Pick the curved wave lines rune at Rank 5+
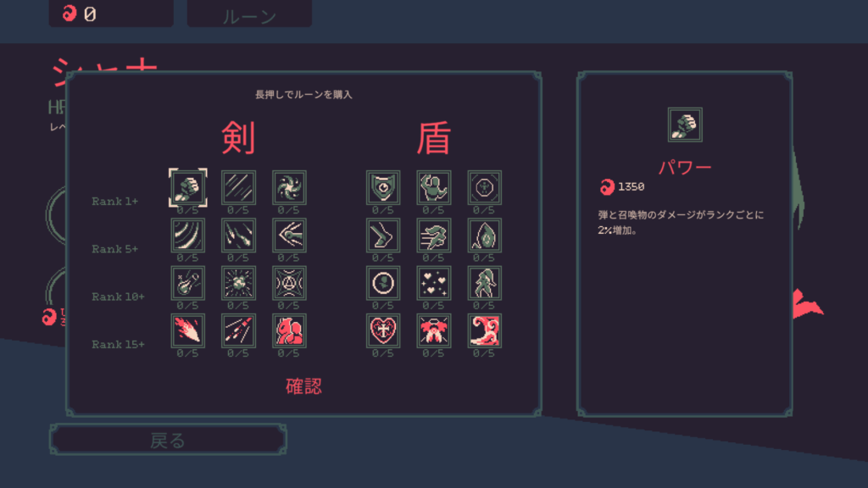The width and height of the screenshot is (868, 488). tap(187, 236)
